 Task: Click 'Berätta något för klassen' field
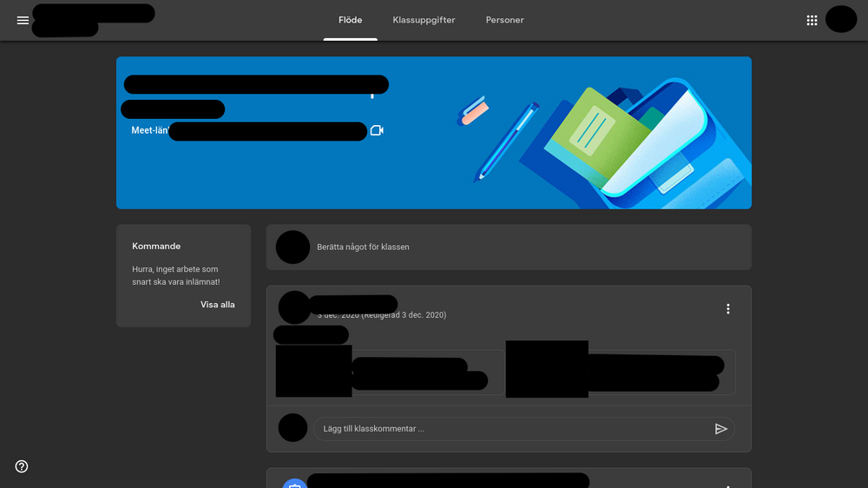tap(521, 247)
